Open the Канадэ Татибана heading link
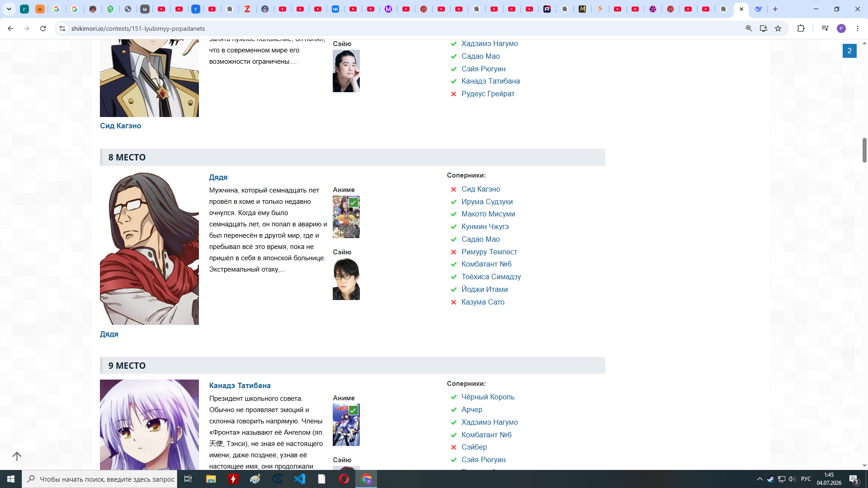The height and width of the screenshot is (488, 868). [x=240, y=385]
